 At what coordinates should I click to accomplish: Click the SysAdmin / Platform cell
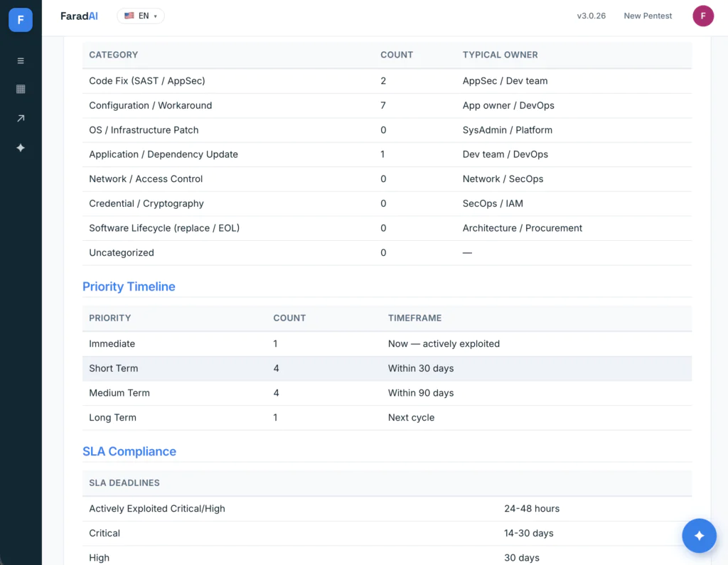coord(507,130)
